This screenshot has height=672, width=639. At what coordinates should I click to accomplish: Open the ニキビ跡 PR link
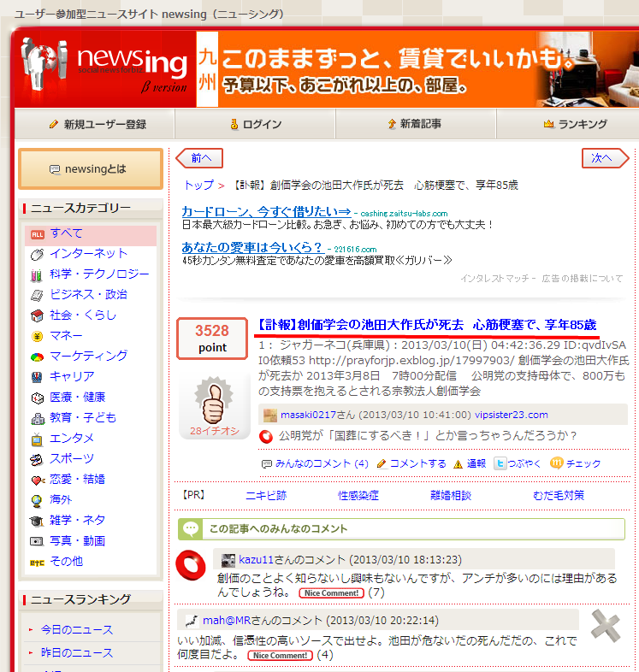[266, 495]
